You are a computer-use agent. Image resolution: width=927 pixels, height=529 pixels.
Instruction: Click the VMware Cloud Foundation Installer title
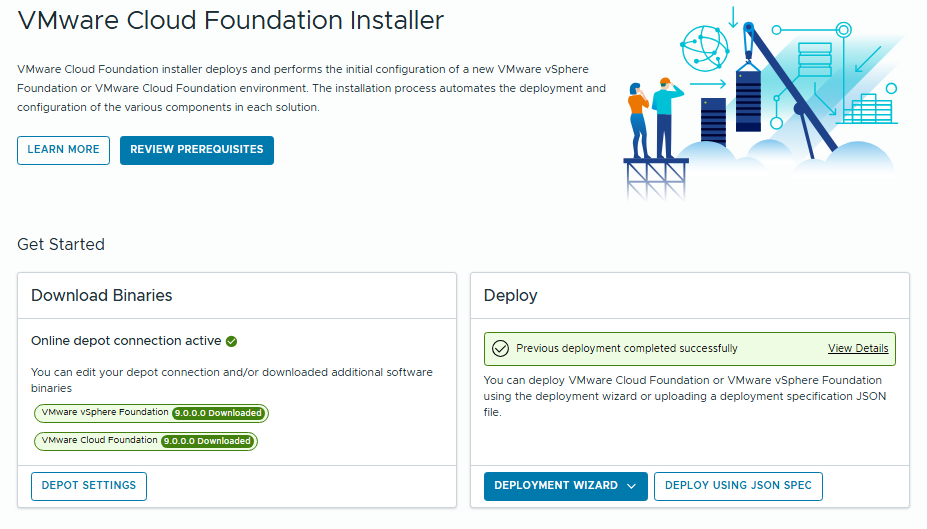(231, 21)
